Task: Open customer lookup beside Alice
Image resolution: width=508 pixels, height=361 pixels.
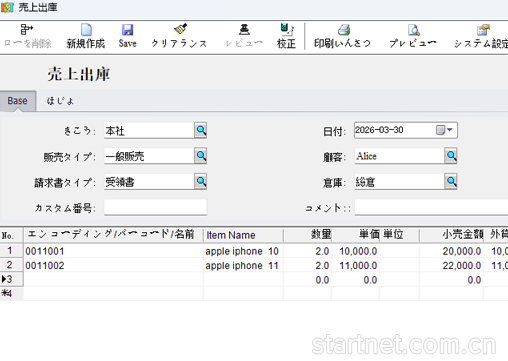Action: click(x=451, y=156)
